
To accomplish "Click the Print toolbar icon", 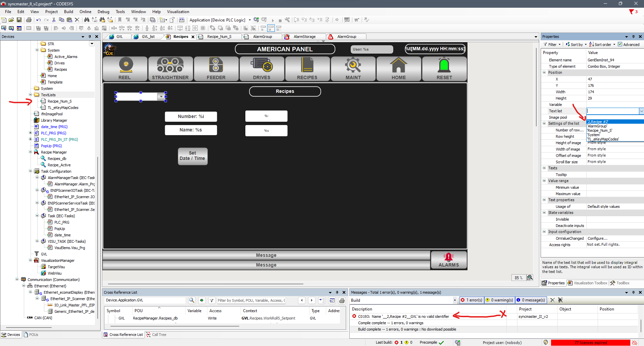I will pos(29,20).
